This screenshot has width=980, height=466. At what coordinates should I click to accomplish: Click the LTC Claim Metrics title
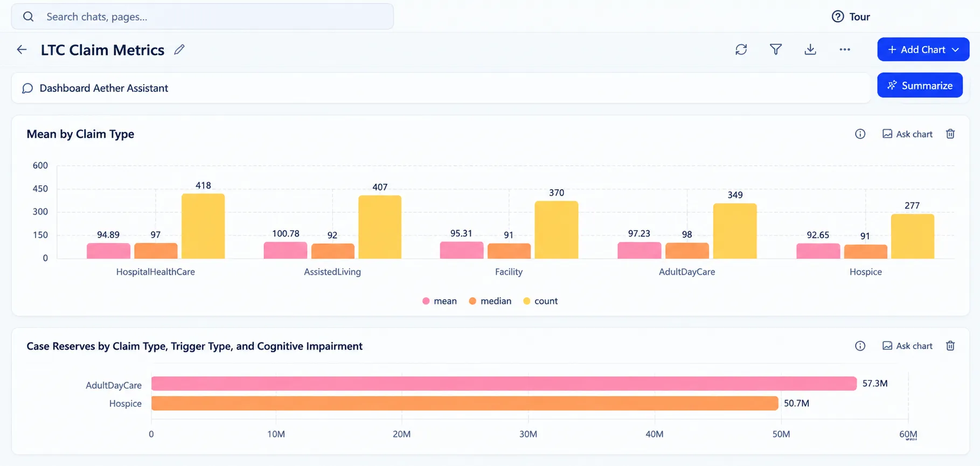click(102, 50)
